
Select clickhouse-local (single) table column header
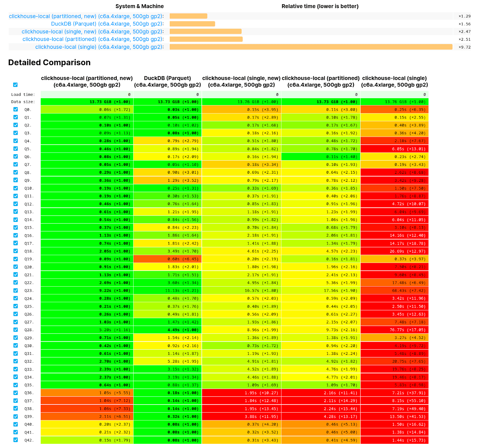coord(395,81)
